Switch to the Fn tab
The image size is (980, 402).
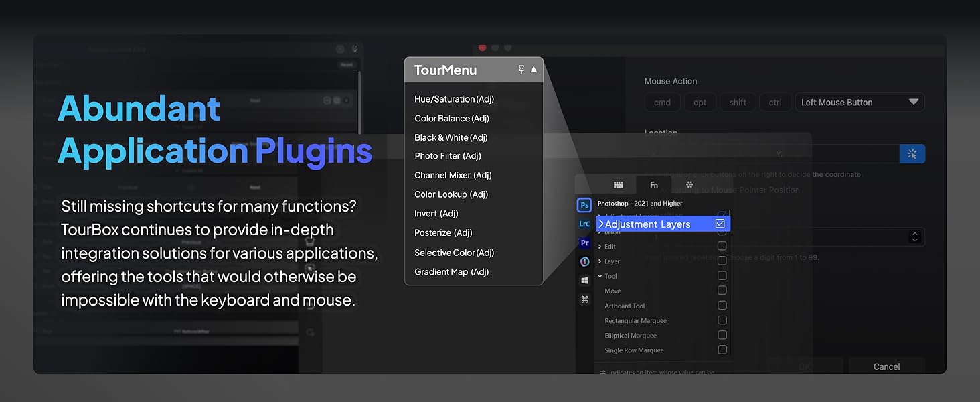(x=654, y=185)
